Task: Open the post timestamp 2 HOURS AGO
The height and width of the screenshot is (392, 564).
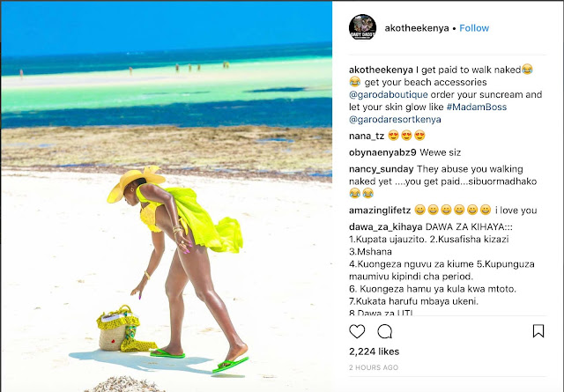Action: [x=374, y=367]
